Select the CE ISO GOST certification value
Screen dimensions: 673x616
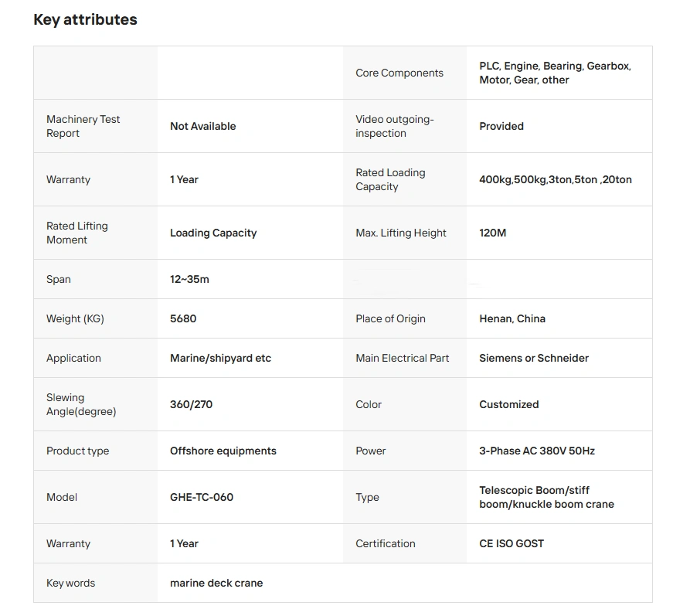(512, 543)
